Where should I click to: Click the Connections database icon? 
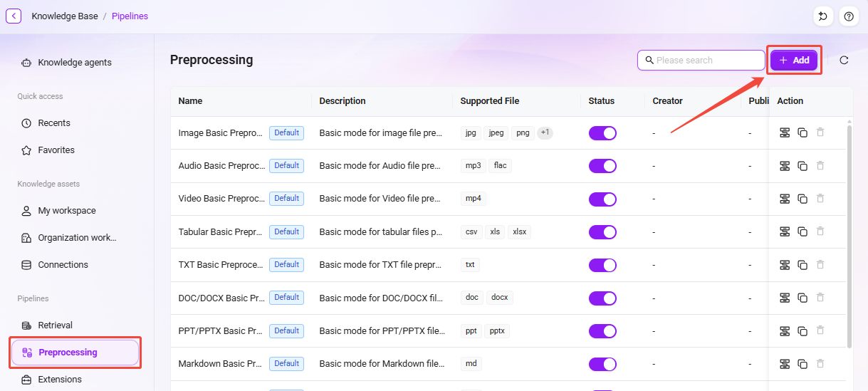26,265
